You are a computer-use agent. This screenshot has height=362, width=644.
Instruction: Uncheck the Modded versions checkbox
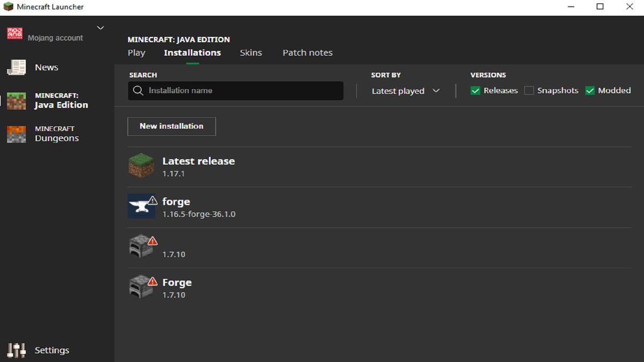[x=589, y=91]
